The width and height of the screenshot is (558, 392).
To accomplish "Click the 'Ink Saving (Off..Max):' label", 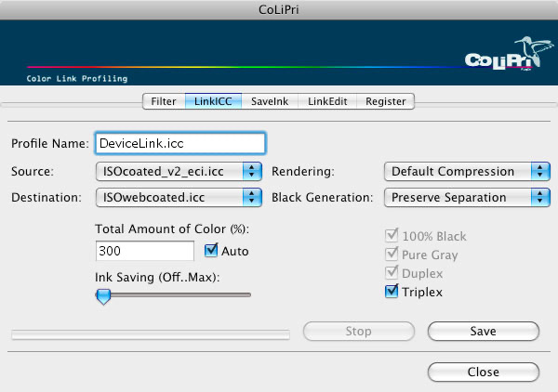I will click(x=157, y=277).
